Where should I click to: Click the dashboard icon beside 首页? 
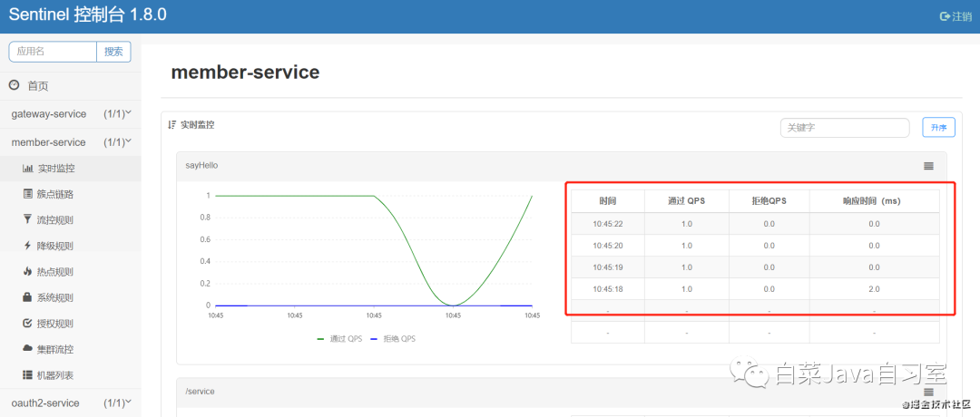(x=14, y=85)
